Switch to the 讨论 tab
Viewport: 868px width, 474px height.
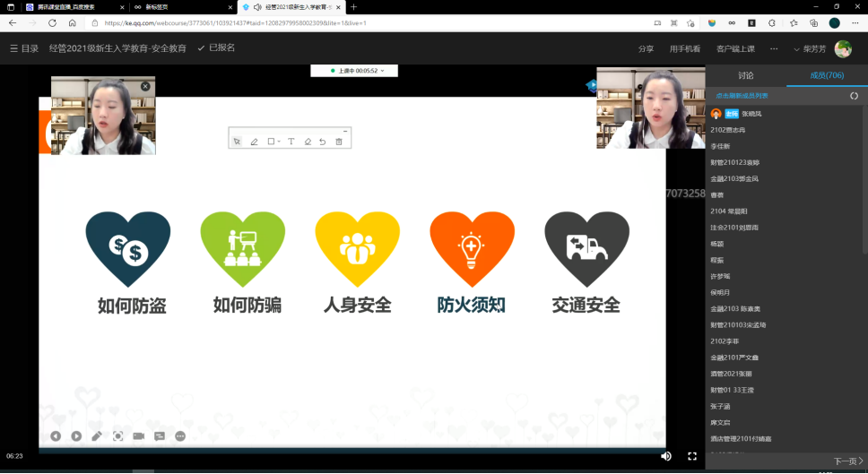pyautogui.click(x=746, y=75)
